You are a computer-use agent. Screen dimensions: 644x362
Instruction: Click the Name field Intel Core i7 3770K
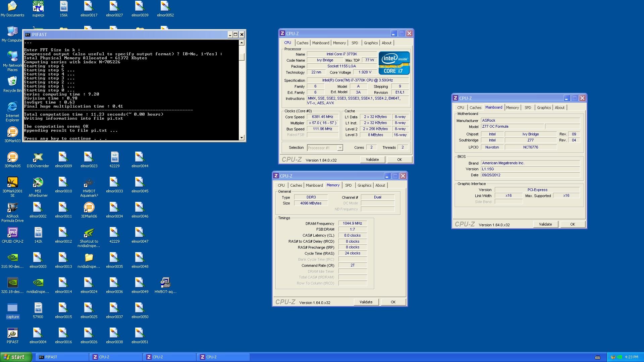coord(341,54)
